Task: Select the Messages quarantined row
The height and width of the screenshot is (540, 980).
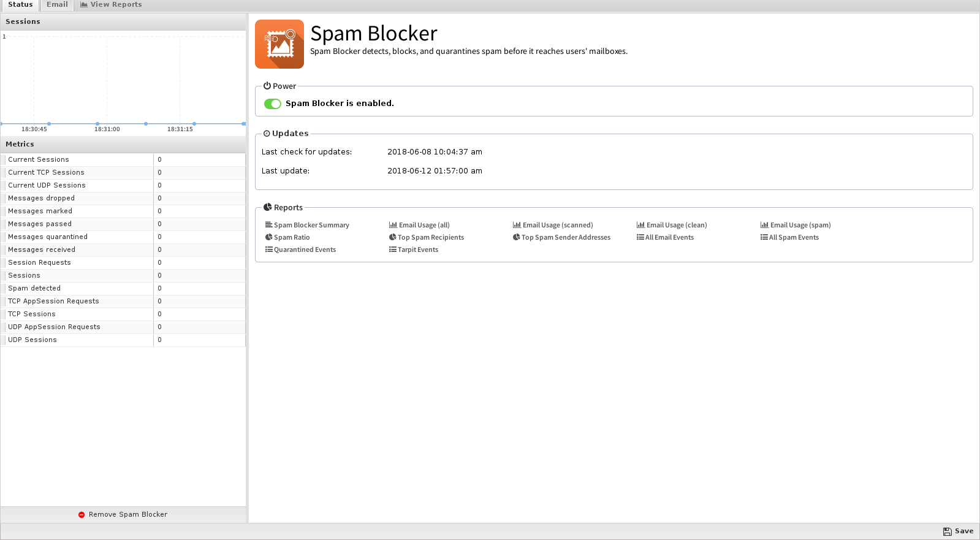Action: [x=123, y=237]
